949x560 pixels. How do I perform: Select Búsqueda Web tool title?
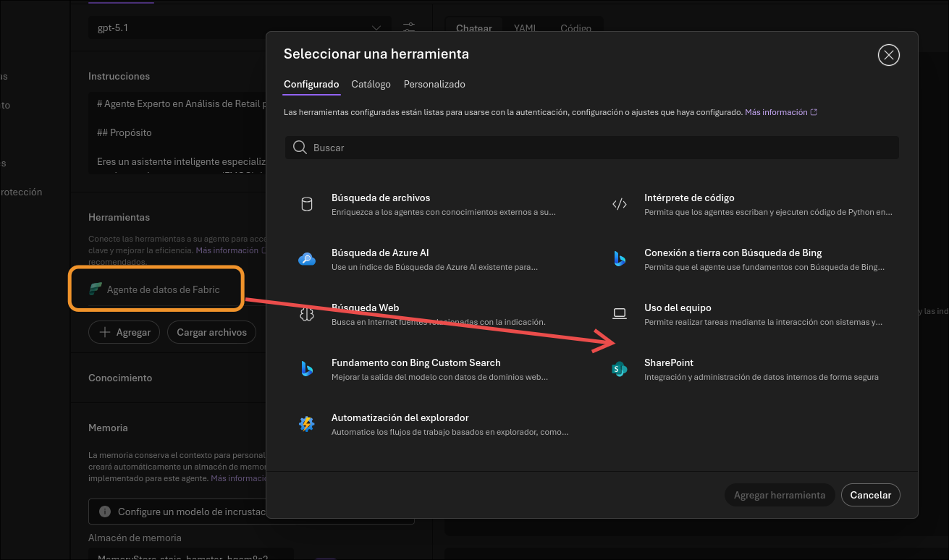pyautogui.click(x=365, y=307)
